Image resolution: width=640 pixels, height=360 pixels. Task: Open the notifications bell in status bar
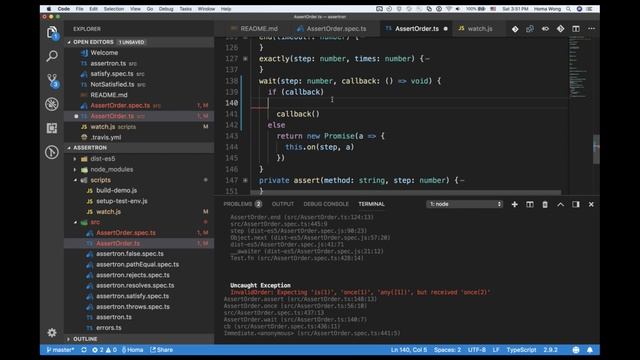590,350
